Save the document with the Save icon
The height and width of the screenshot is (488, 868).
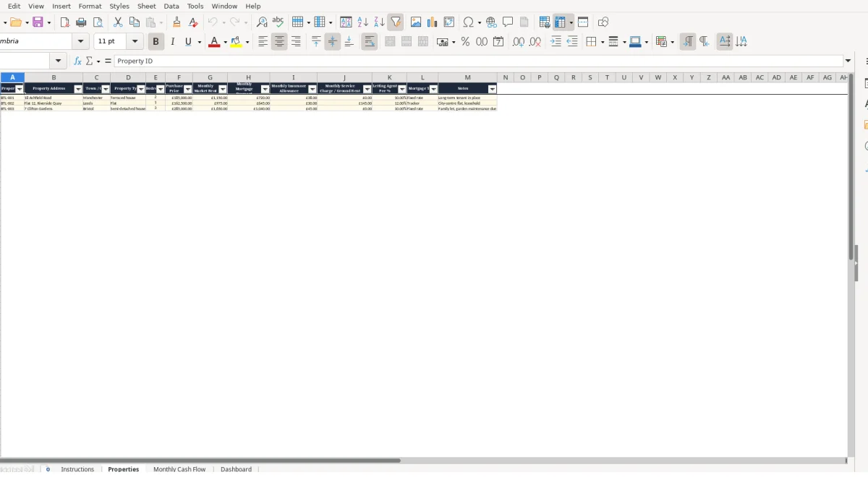pos(38,22)
